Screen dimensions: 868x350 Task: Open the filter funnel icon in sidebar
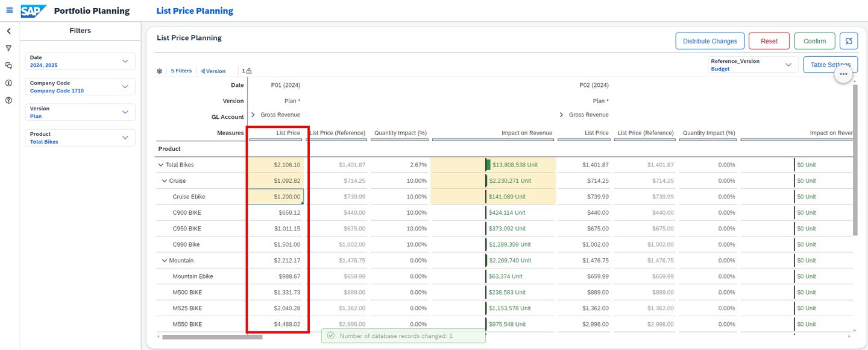tap(9, 48)
